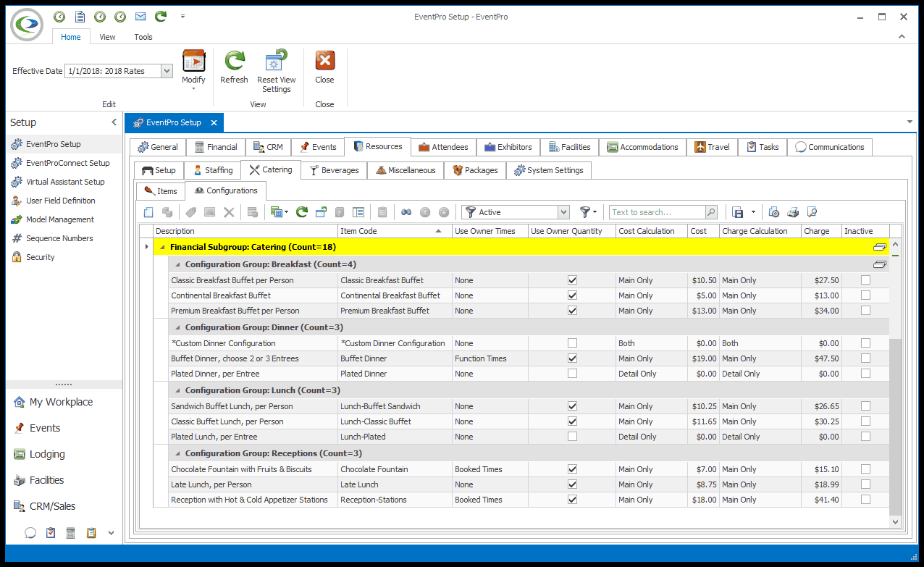The image size is (924, 567).
Task: Toggle Use Owner Quantity for Lunch-Plated row
Action: click(x=572, y=437)
